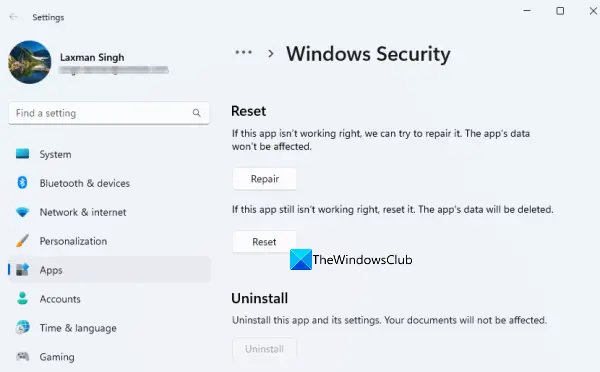The height and width of the screenshot is (372, 600).
Task: Click the Repair button
Action: pos(264,179)
